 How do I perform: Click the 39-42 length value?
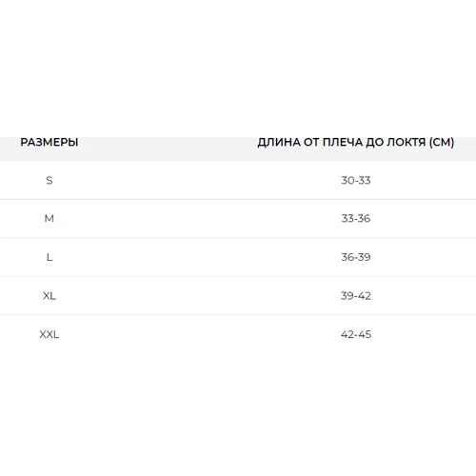pyautogui.click(x=356, y=296)
